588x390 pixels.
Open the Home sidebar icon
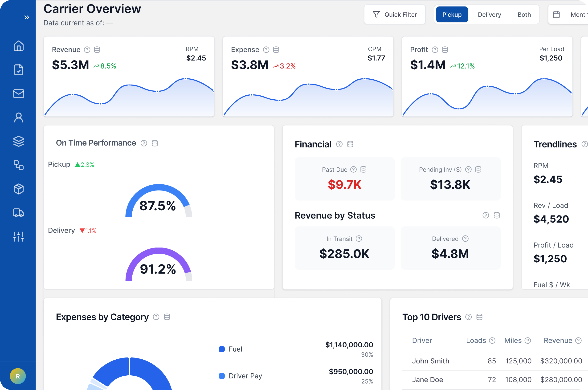19,46
